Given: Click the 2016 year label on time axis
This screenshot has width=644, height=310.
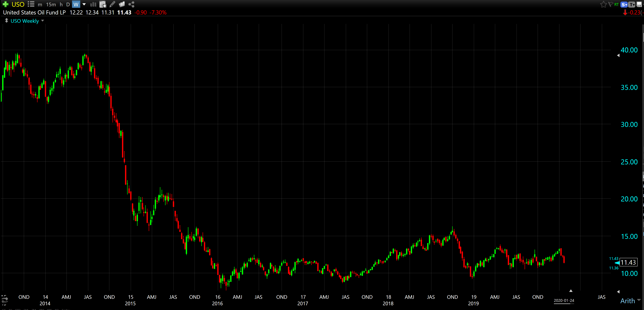Looking at the screenshot, I should (217, 303).
